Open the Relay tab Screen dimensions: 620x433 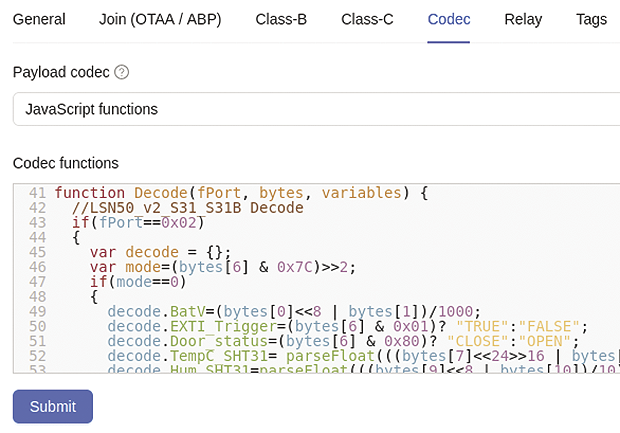[x=523, y=19]
